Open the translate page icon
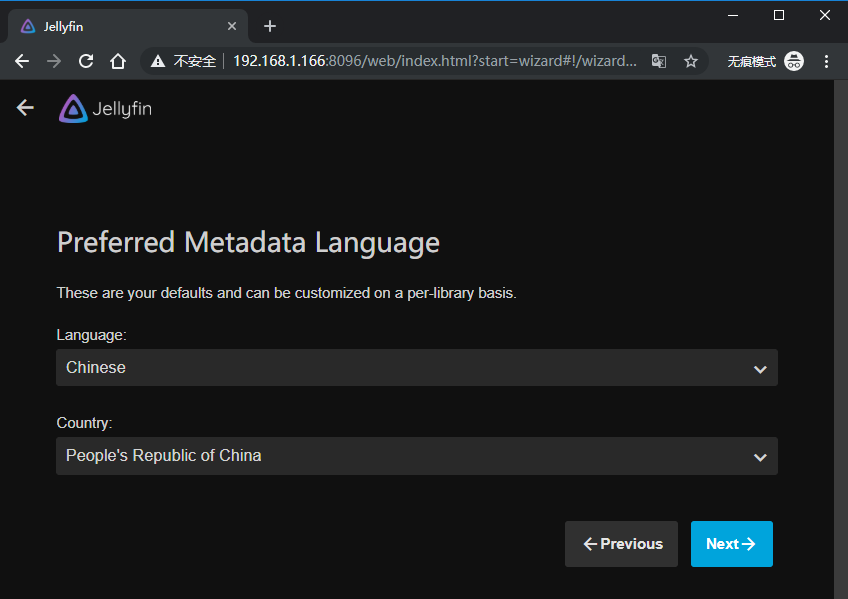The height and width of the screenshot is (599, 848). (x=658, y=61)
